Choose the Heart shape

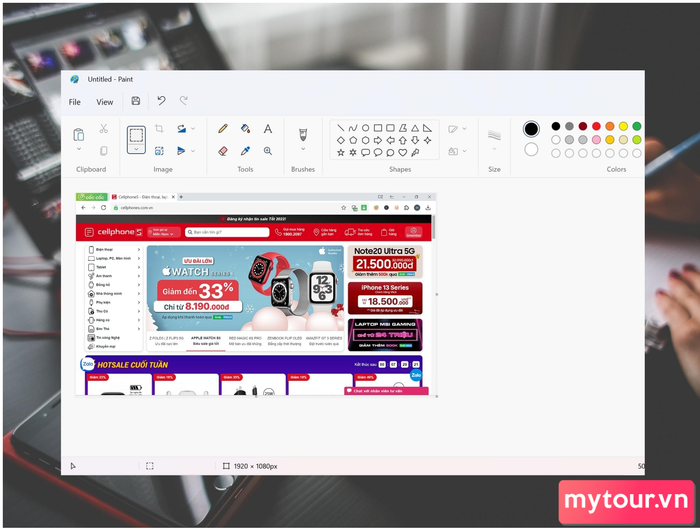[x=402, y=153]
